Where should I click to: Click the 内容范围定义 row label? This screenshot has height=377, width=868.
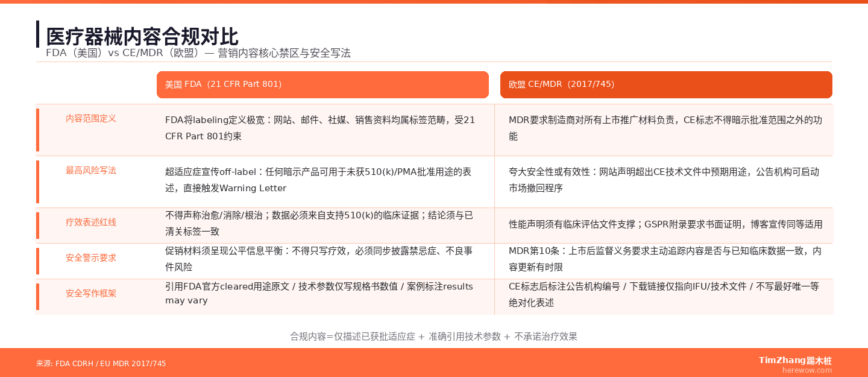pos(91,119)
